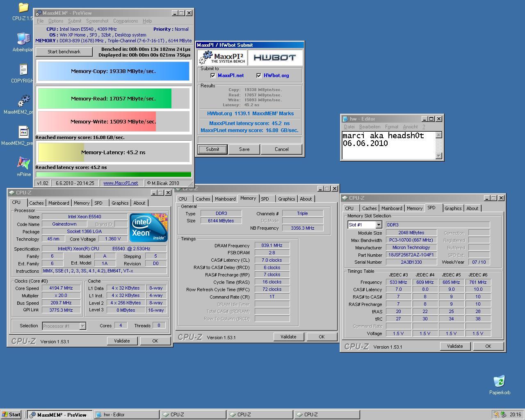This screenshot has width=525, height=420.
Task: Open the Slot #1 memory slot dropdown
Action: point(379,225)
